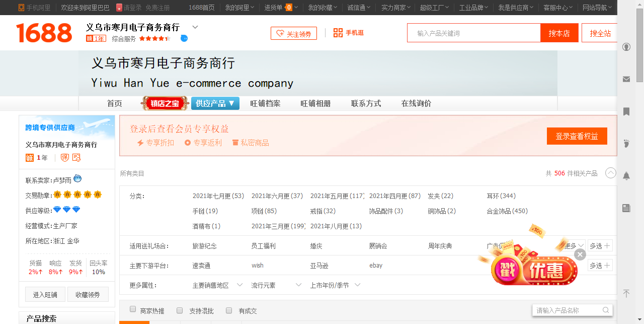The height and width of the screenshot is (324, 644).
Task: Click the 搜本店 button
Action: pos(559,33)
